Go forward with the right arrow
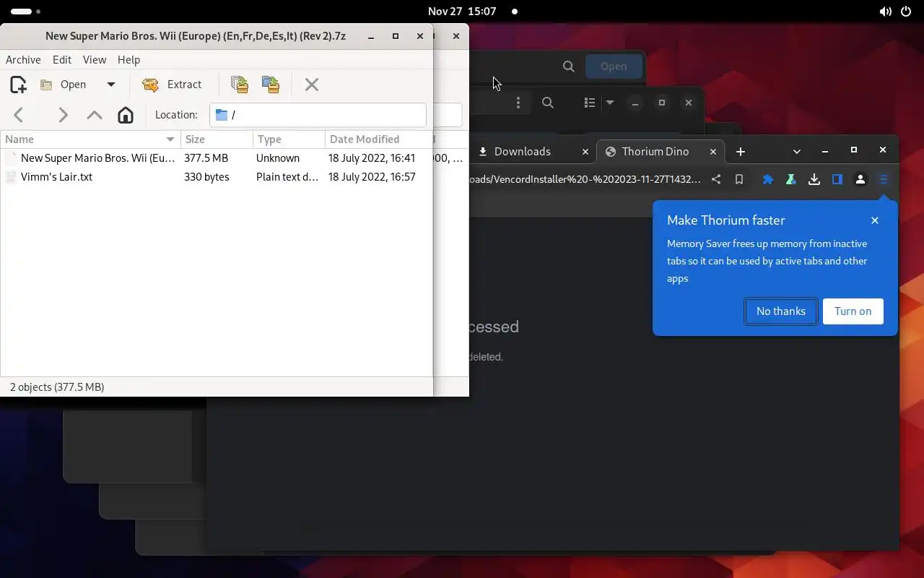924x578 pixels. pos(63,115)
